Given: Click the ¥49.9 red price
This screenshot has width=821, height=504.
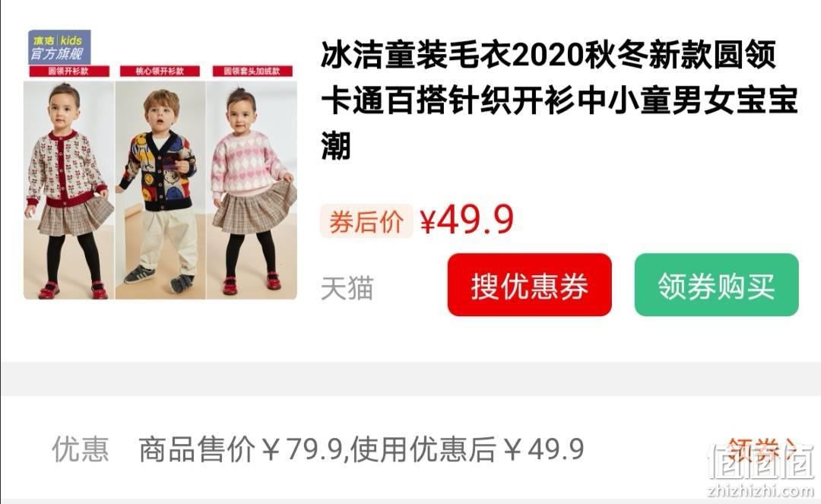Looking at the screenshot, I should tap(467, 220).
